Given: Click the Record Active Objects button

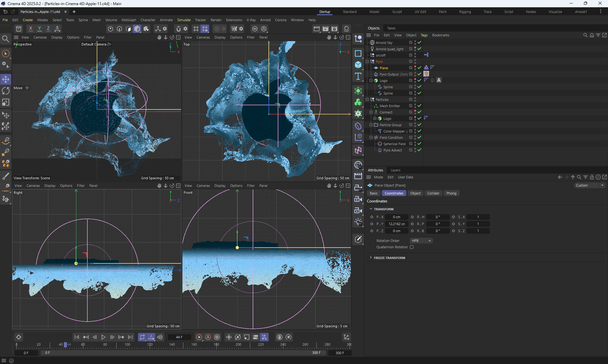Looking at the screenshot, I should 199,337.
